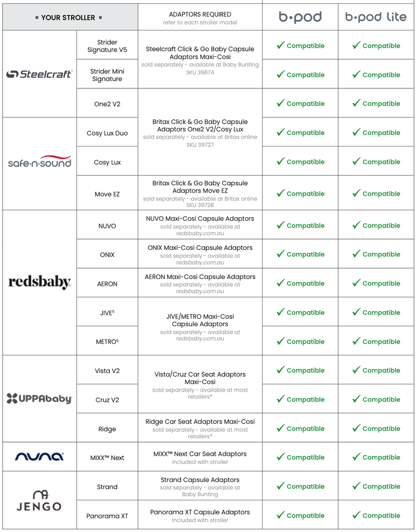
Task: Click the Cosy Lux Duo model cell
Action: click(x=107, y=133)
